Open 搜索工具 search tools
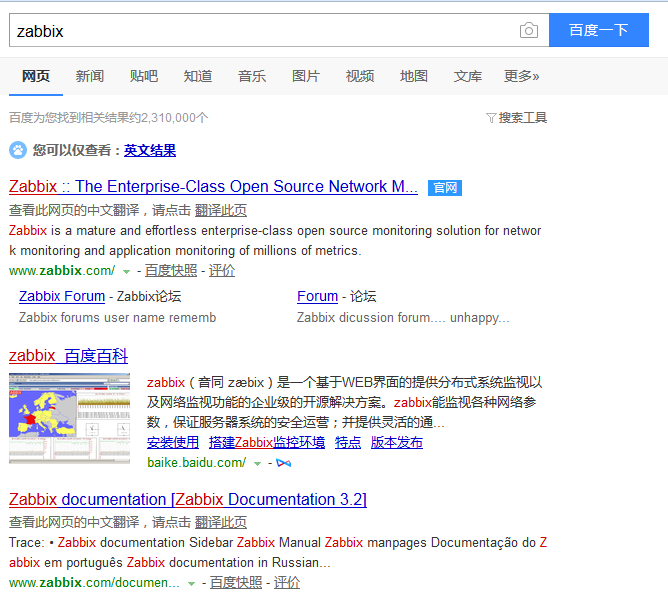 [522, 118]
